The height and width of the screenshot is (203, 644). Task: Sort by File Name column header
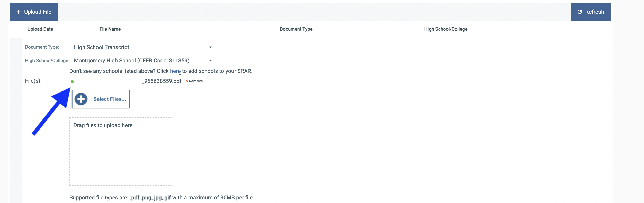[x=110, y=29]
